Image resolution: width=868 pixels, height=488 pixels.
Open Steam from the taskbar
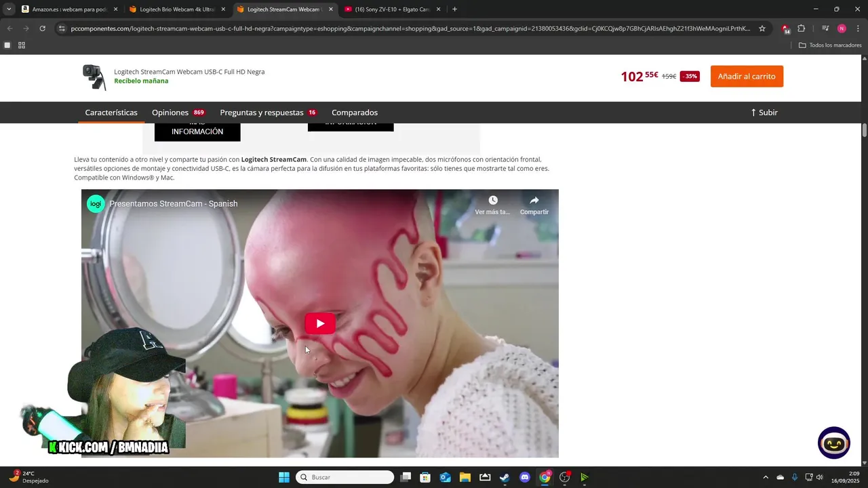(x=505, y=477)
